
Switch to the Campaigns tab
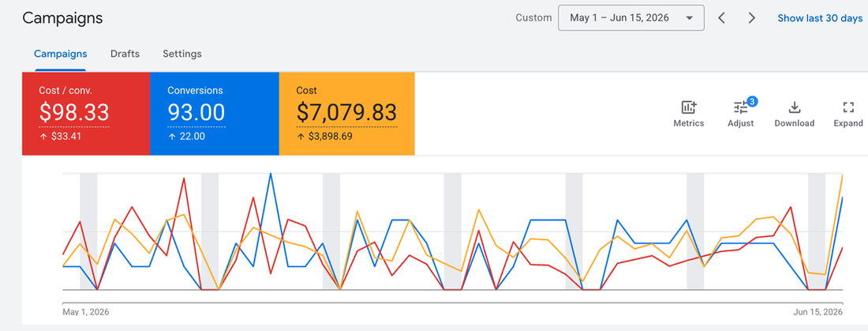pyautogui.click(x=60, y=54)
